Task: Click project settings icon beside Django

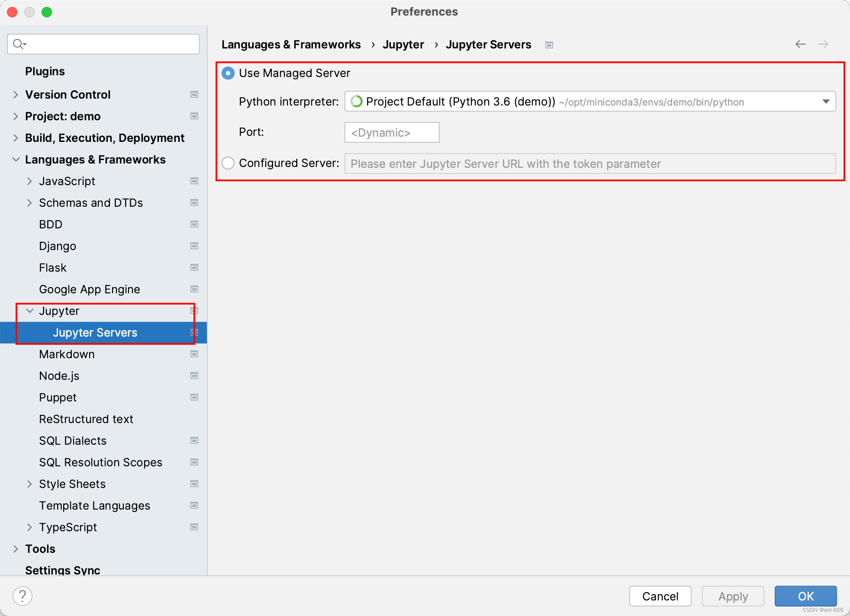Action: (194, 246)
